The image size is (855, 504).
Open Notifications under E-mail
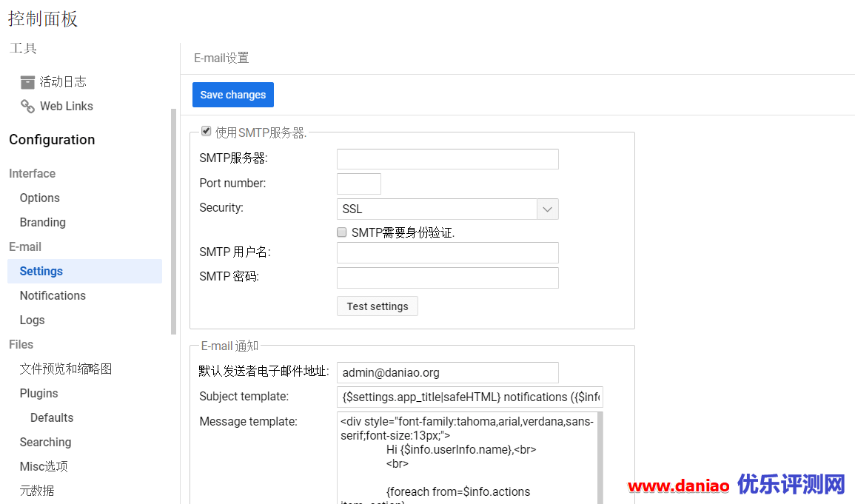[x=53, y=295]
